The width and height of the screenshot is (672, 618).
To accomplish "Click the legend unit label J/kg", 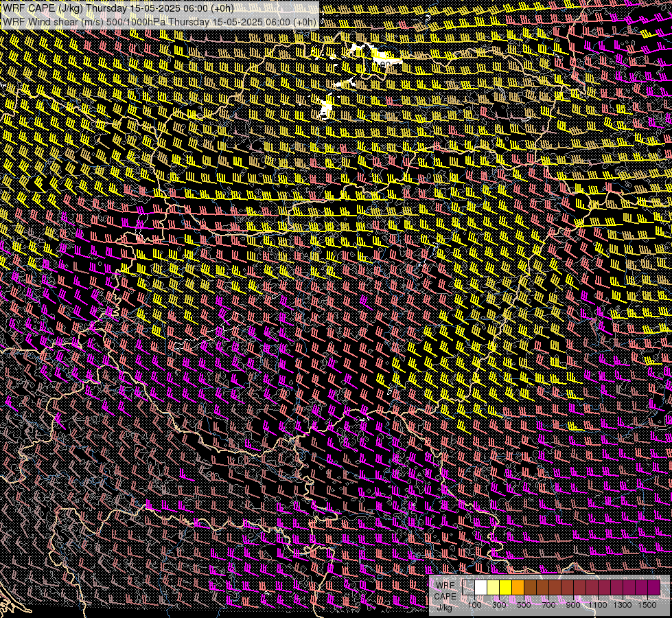I will (445, 608).
